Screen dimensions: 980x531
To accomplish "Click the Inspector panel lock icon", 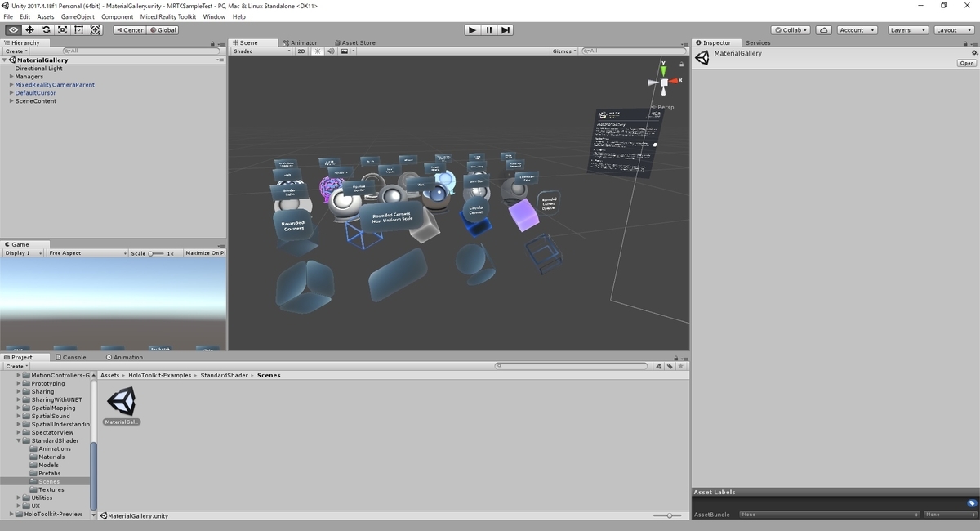I will click(966, 42).
